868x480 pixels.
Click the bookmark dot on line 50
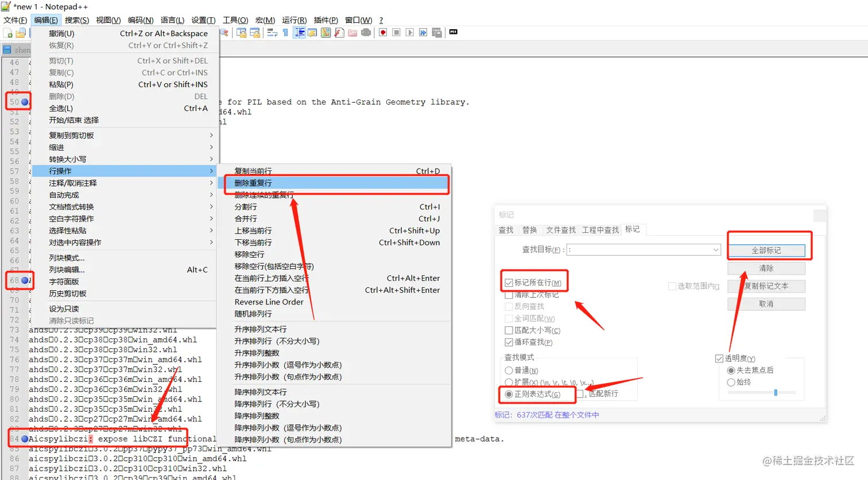(x=25, y=102)
